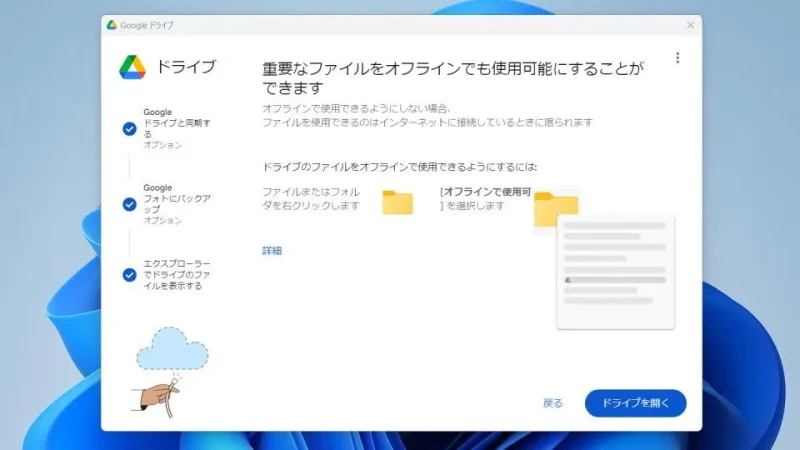Click the small Drive icon in title bar
800x450 pixels.
coord(112,24)
